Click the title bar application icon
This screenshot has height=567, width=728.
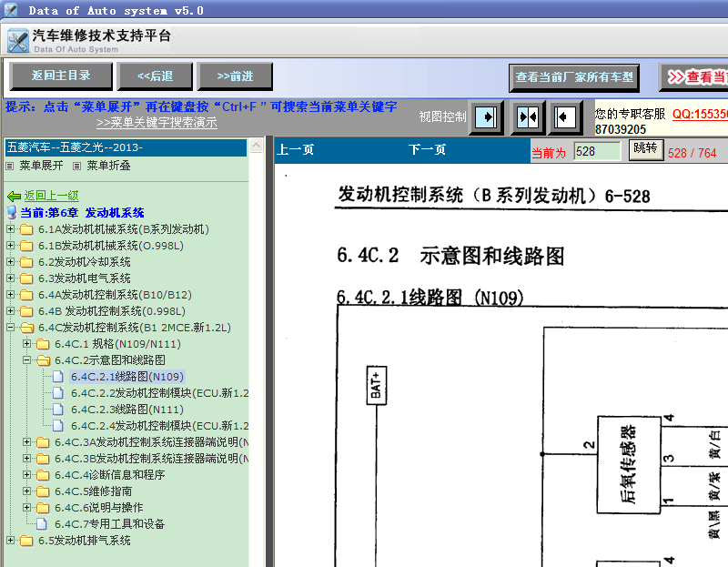pyautogui.click(x=10, y=10)
